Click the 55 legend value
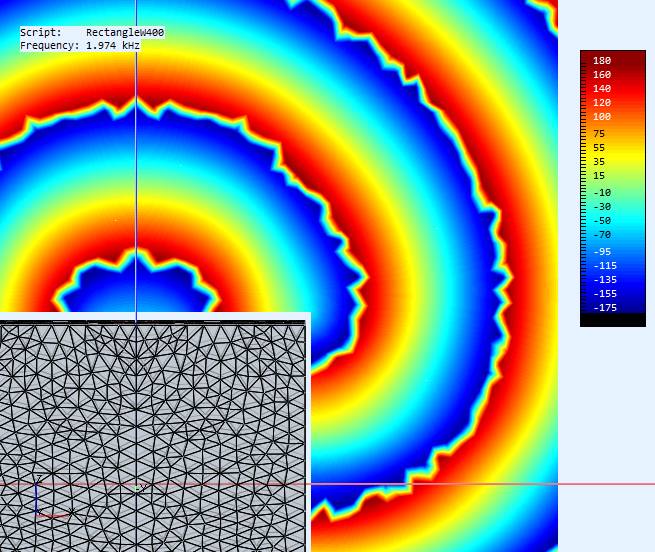655x552 pixels. click(x=599, y=148)
